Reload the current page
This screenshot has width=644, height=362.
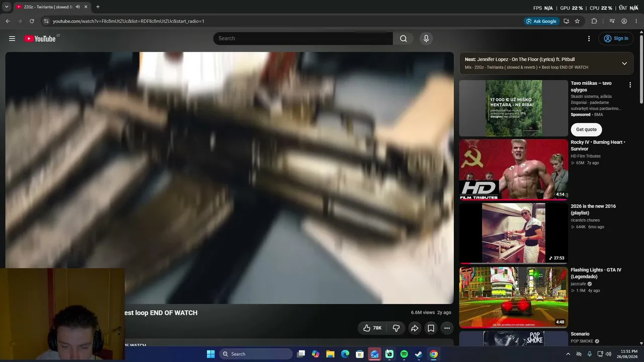pyautogui.click(x=32, y=21)
